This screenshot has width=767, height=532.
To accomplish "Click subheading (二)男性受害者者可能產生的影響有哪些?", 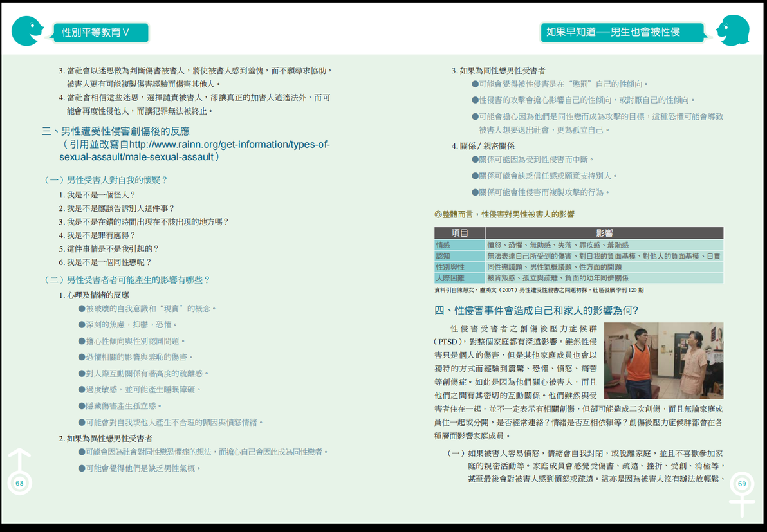I will pos(127,280).
